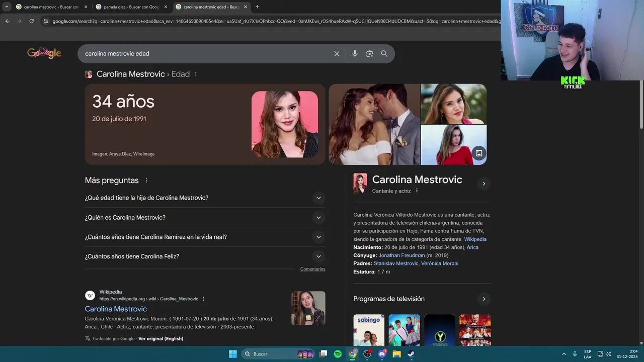Open Stanislav Mestrovic parent link
This screenshot has height=362, width=644.
396,263
